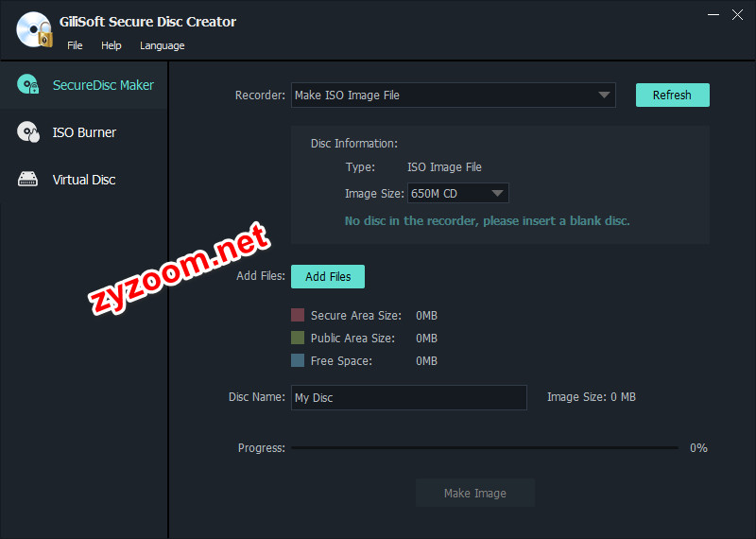The image size is (756, 539).
Task: Open the Language menu
Action: 162,45
